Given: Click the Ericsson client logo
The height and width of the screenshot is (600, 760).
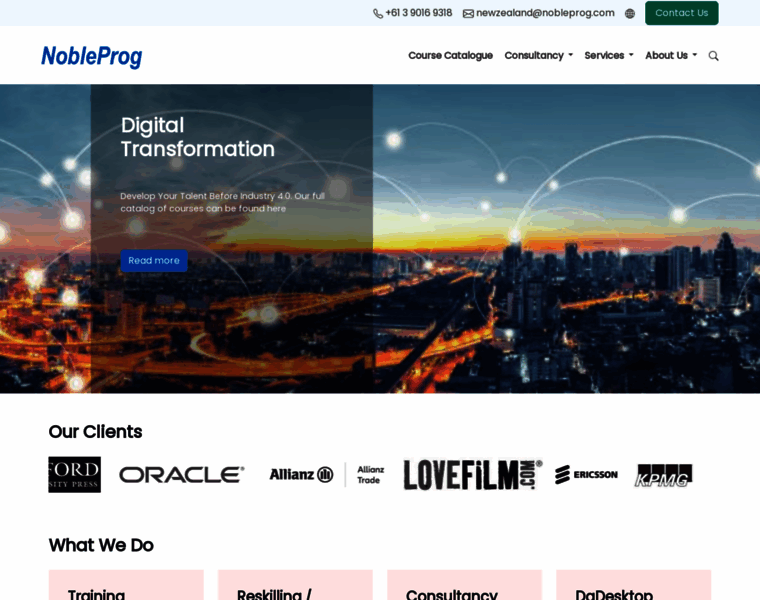Looking at the screenshot, I should tap(586, 474).
